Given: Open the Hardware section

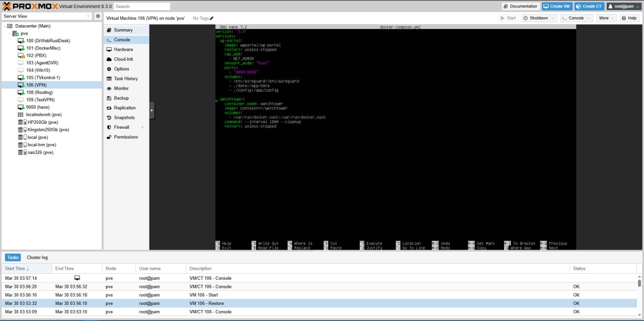Looking at the screenshot, I should [x=126, y=49].
